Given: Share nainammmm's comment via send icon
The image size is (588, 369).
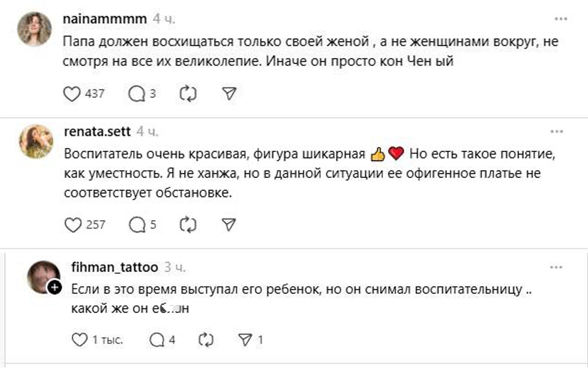Looking at the screenshot, I should pos(229,94).
